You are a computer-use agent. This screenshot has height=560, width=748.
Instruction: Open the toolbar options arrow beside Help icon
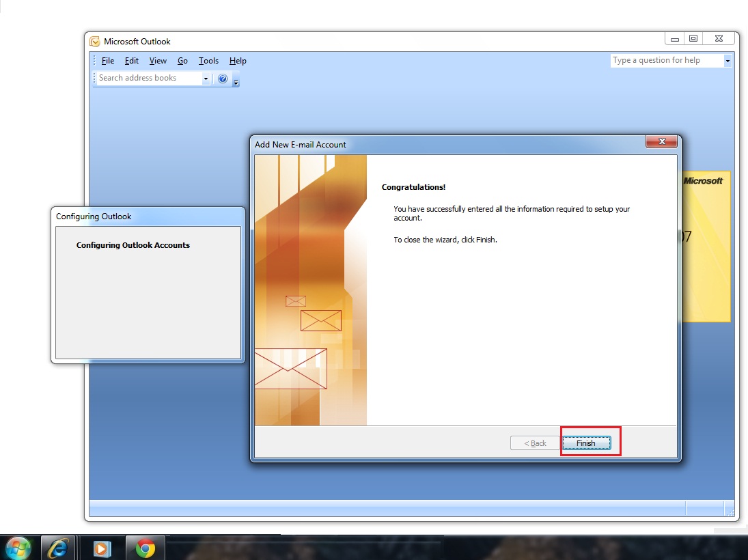tap(236, 81)
